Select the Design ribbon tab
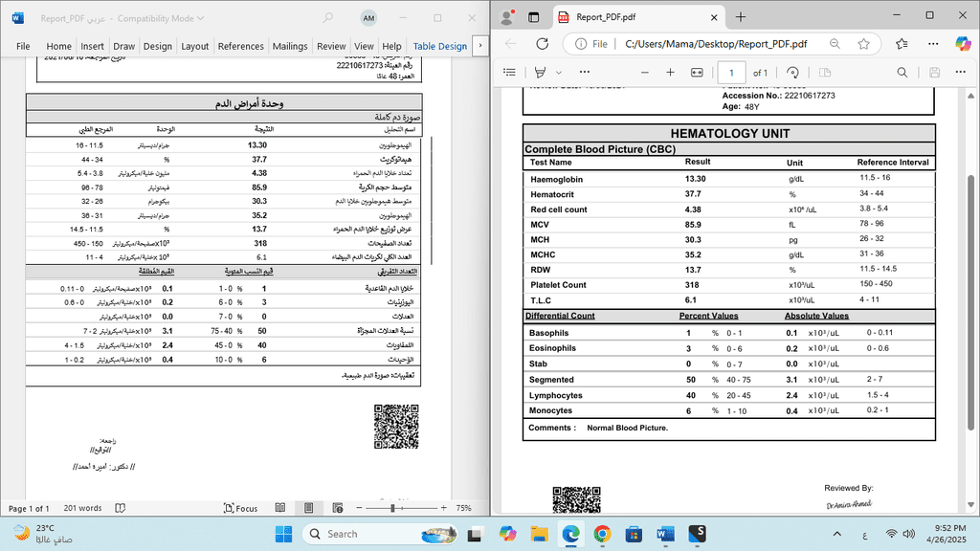The image size is (980, 551). point(158,46)
